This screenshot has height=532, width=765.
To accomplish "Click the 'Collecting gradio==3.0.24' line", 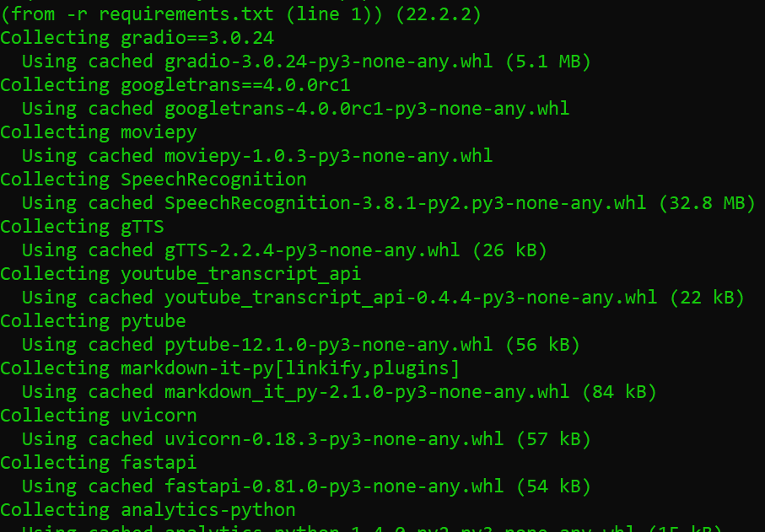I will (x=137, y=38).
